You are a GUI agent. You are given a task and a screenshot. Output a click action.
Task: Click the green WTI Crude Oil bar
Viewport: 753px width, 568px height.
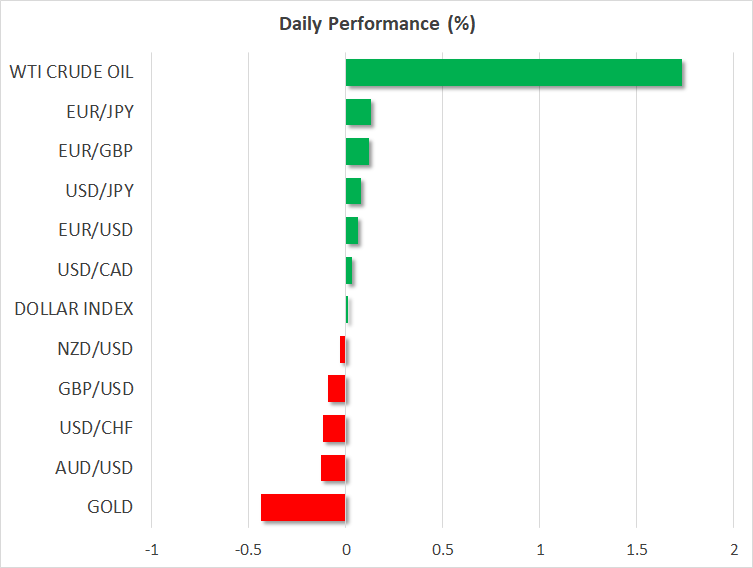click(513, 73)
